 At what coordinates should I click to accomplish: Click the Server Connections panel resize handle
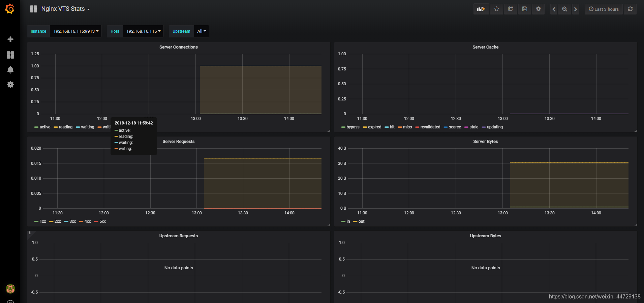[x=329, y=131]
